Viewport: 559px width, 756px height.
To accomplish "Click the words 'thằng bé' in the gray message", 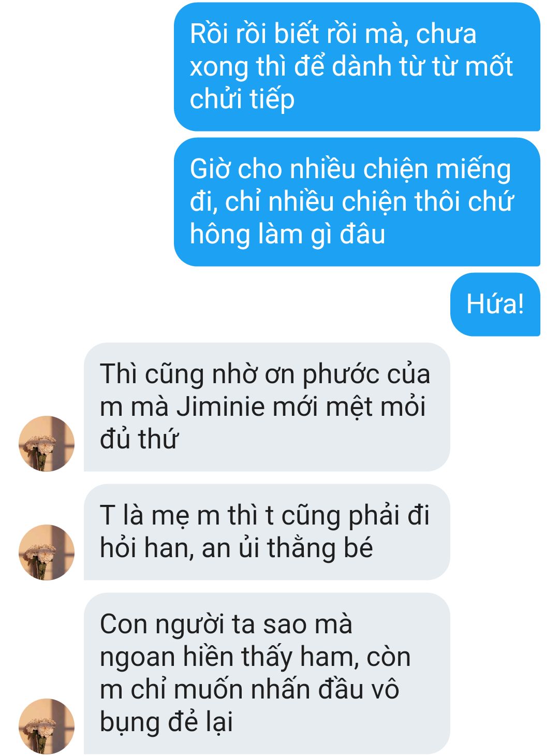I will 320,548.
